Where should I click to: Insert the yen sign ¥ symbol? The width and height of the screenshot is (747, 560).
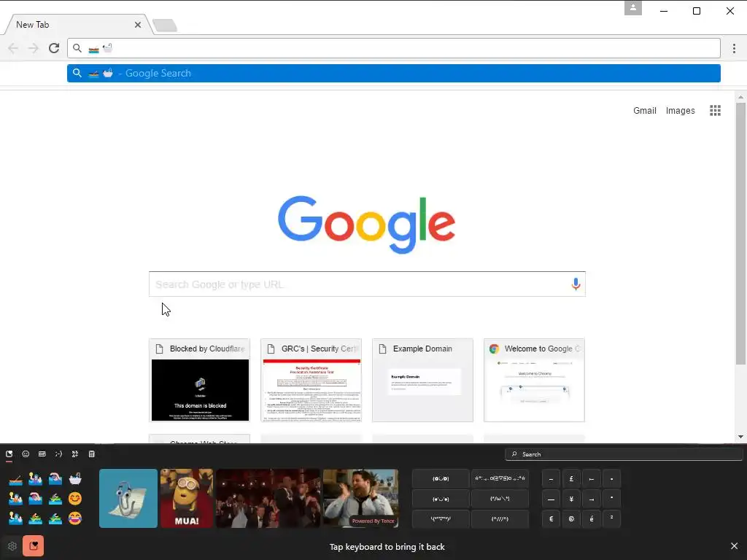click(x=571, y=499)
